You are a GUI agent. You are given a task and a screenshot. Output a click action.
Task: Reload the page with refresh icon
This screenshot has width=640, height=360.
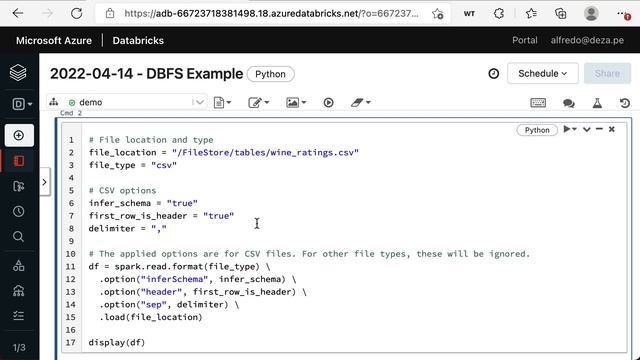(x=76, y=13)
